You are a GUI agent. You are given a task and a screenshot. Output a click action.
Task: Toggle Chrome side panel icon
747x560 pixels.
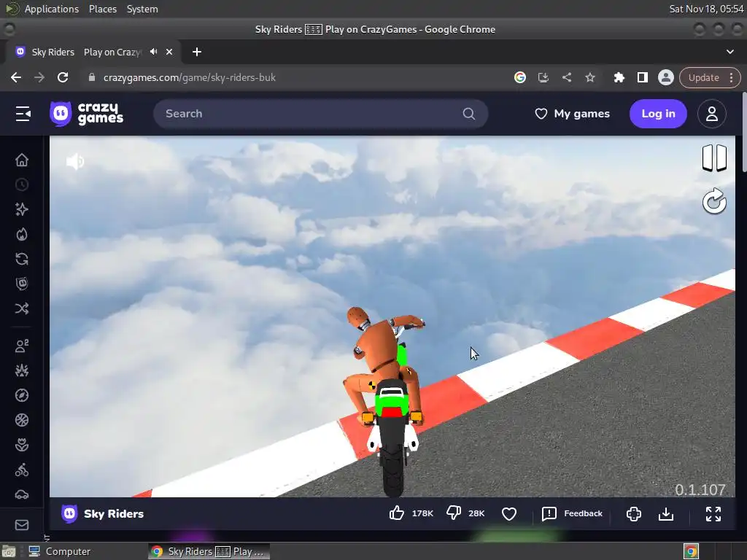(x=642, y=77)
